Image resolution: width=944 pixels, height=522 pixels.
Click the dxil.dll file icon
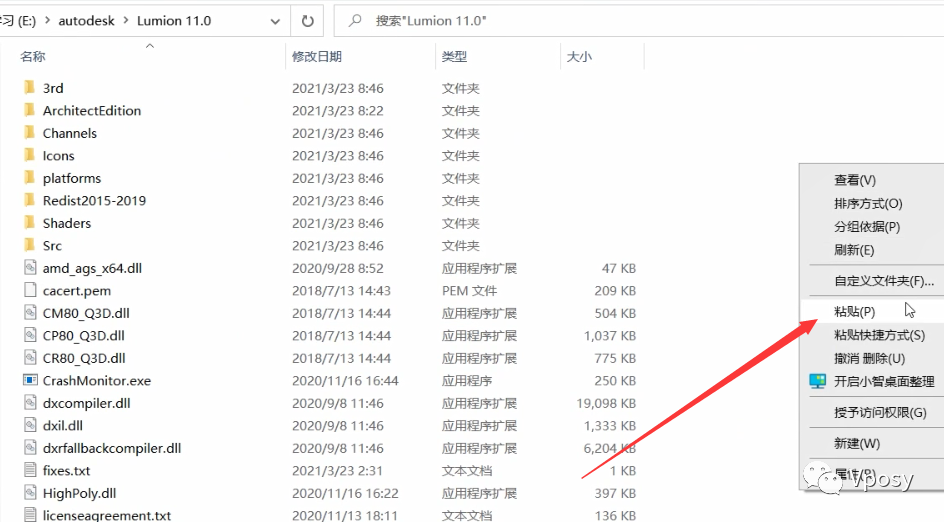coord(30,425)
